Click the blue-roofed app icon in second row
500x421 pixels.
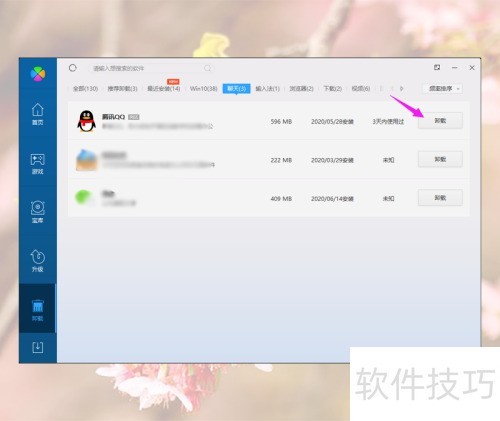[x=86, y=160]
